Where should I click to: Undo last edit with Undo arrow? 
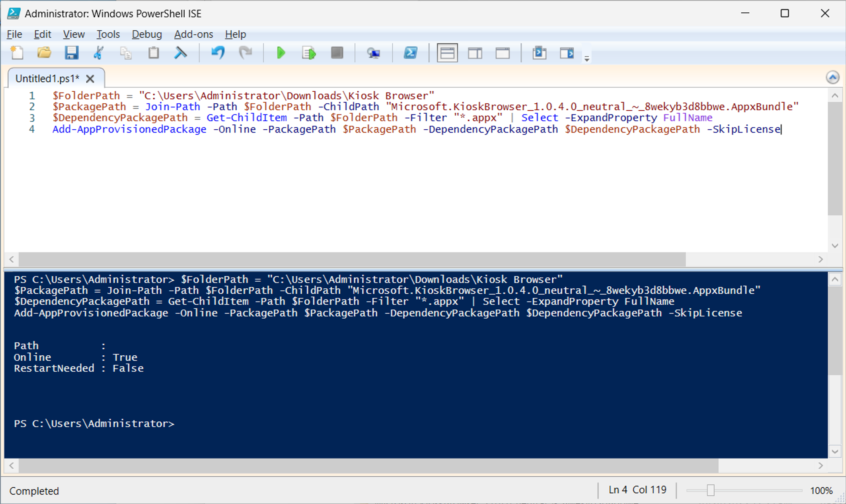click(218, 53)
